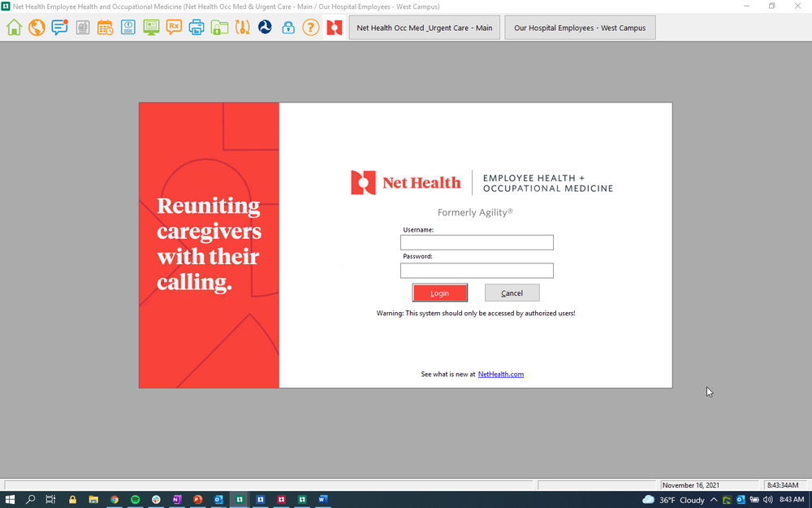Switch to the red Net Health taskbar app
The height and width of the screenshot is (508, 812).
point(281,500)
